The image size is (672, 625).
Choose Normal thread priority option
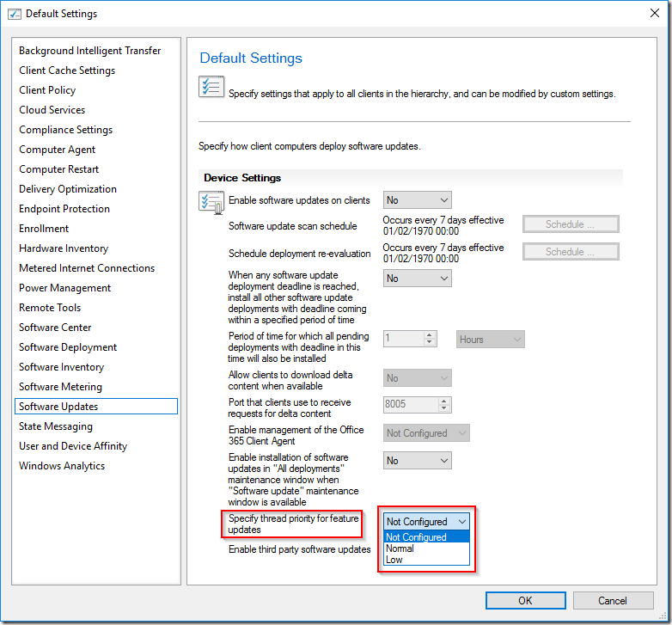400,548
